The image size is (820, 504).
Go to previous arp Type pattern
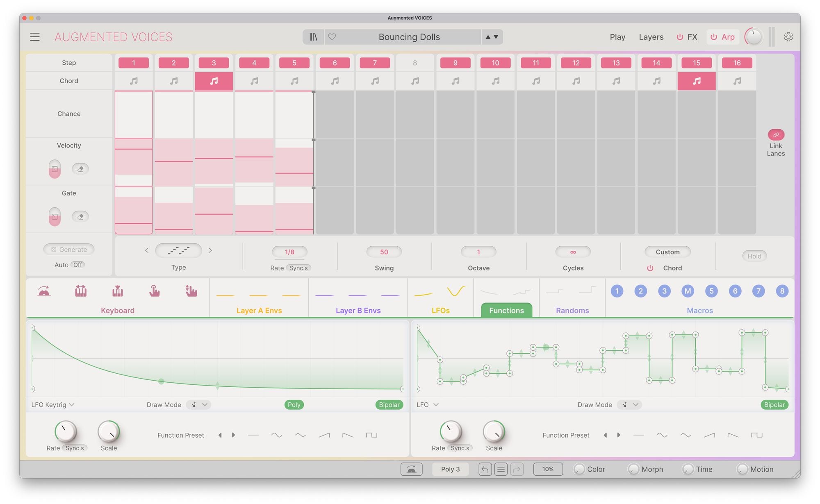[x=147, y=250]
